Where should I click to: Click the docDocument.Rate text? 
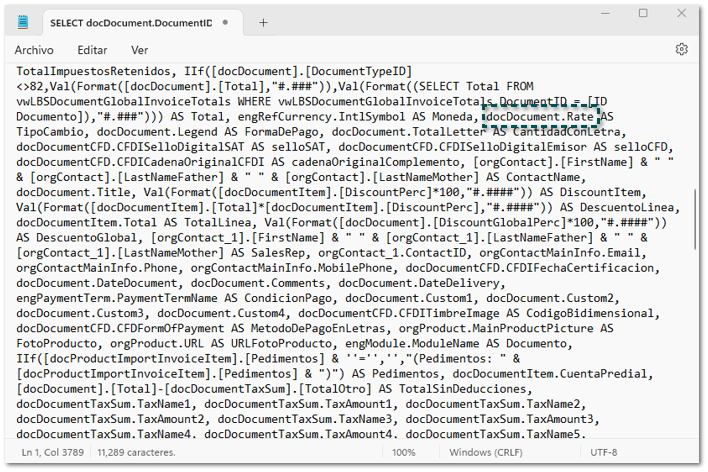coord(540,117)
